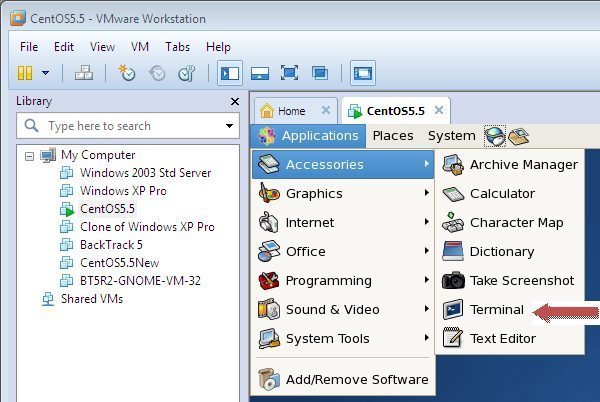Image resolution: width=600 pixels, height=402 pixels.
Task: Take a snapshot of the VM
Action: point(127,72)
